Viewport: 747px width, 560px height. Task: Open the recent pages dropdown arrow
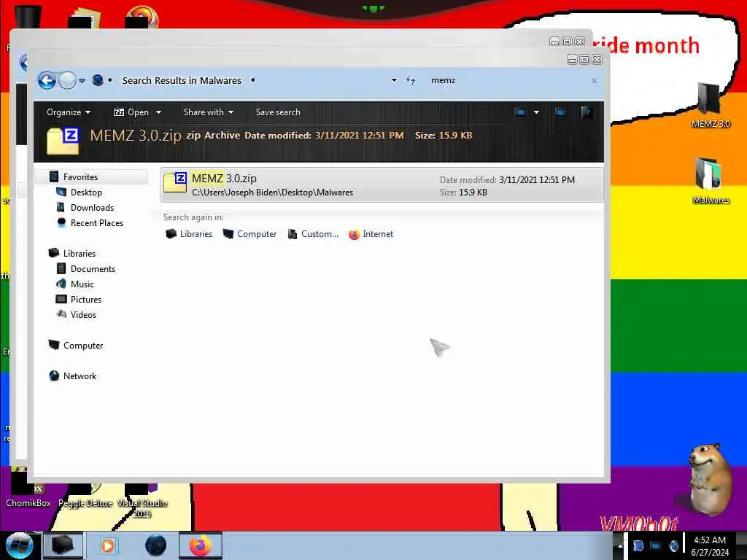point(82,81)
